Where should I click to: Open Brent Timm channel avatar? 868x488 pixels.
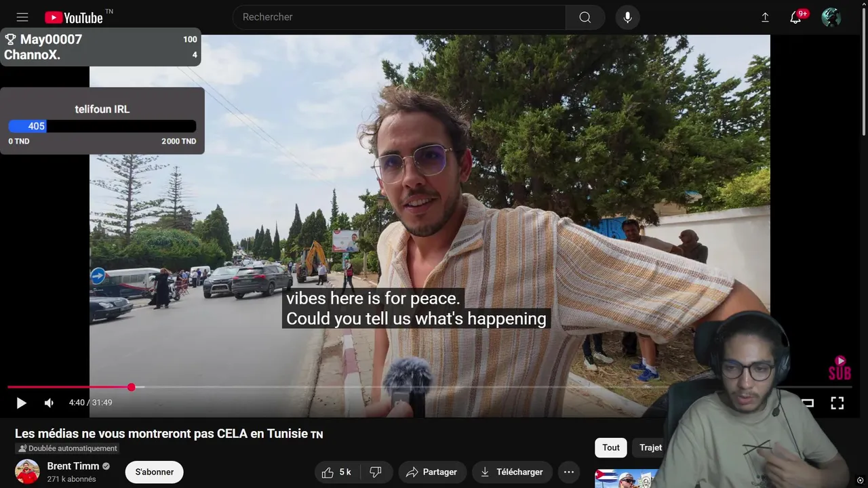pos(28,472)
